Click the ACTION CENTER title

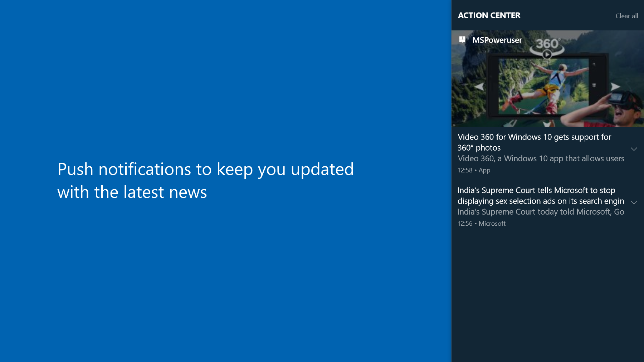489,15
